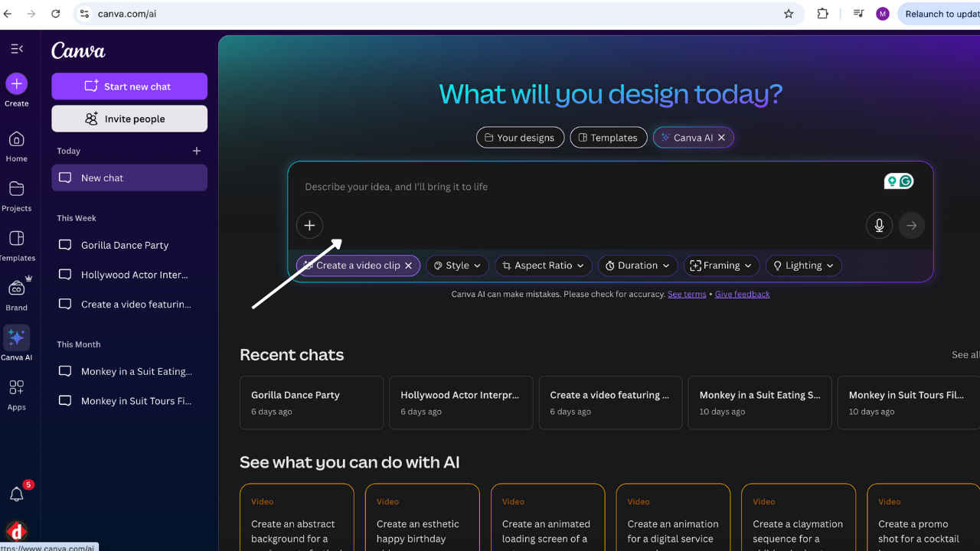Click the purple Create plus icon

(x=17, y=84)
